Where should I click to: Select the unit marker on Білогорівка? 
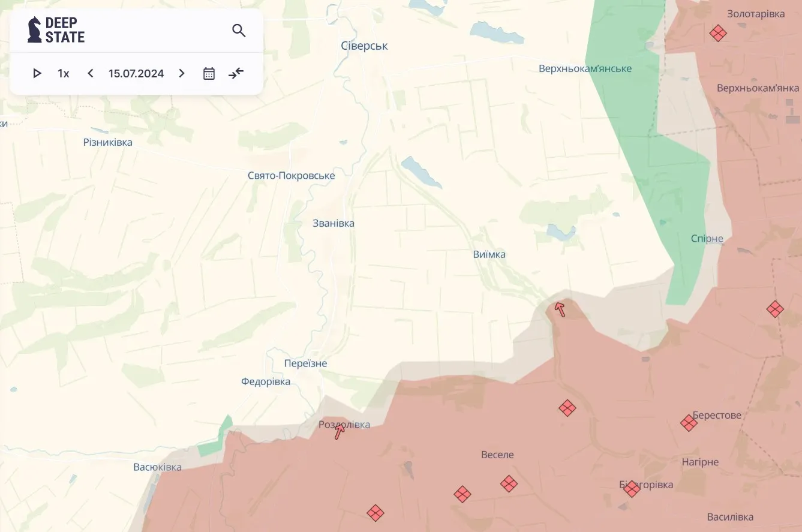click(631, 489)
